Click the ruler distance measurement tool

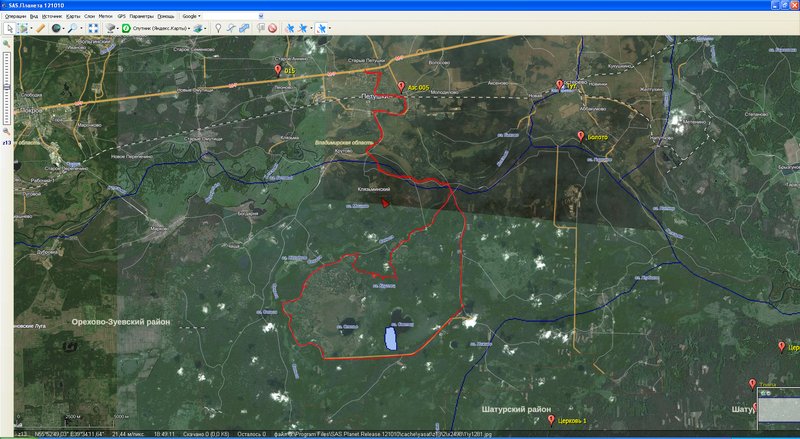click(x=41, y=28)
